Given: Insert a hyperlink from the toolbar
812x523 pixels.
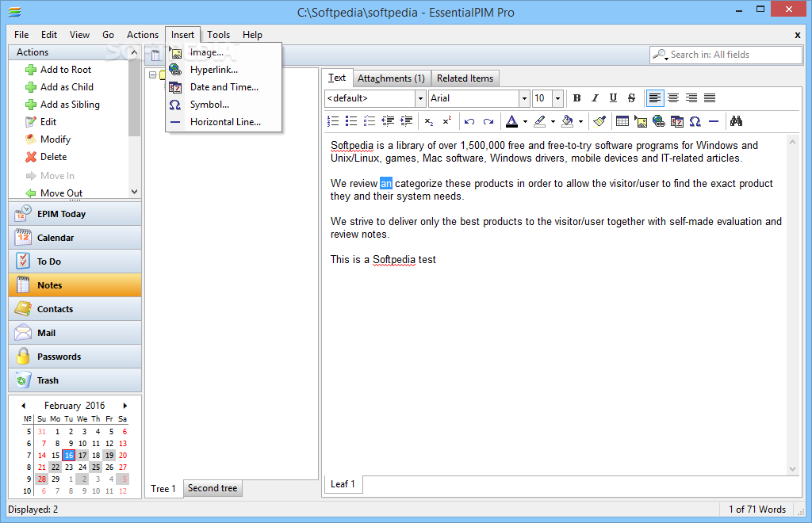Looking at the screenshot, I should pos(659,121).
